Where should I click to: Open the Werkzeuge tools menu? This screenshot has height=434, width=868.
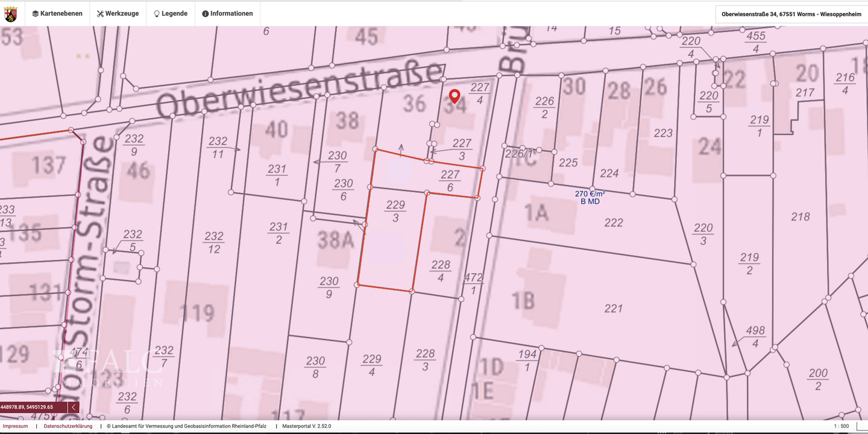click(x=118, y=13)
